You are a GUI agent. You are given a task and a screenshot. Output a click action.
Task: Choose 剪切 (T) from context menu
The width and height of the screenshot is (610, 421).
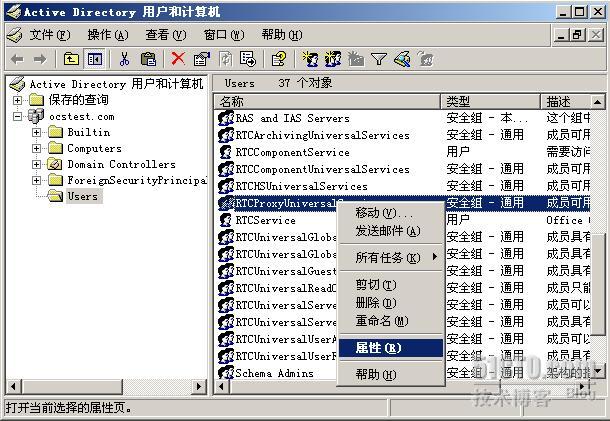391,285
